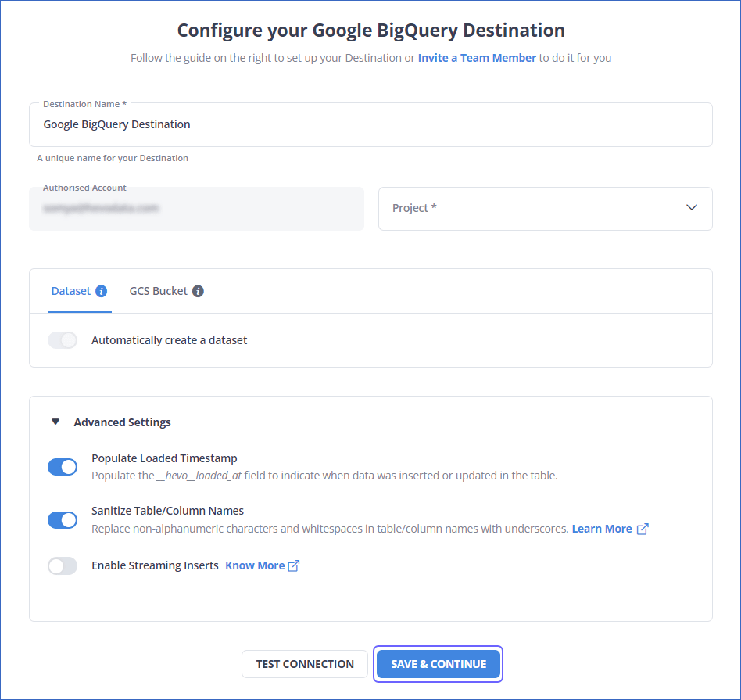
Task: Click the Populate Loaded Timestamp label
Action: coord(164,458)
